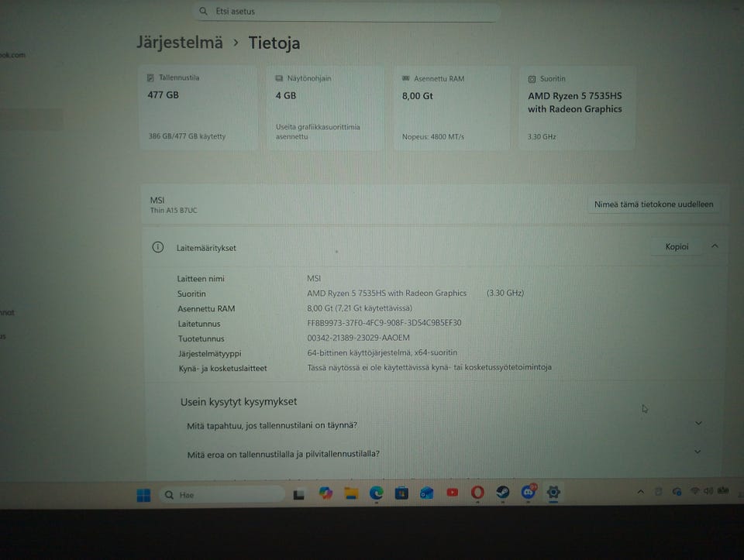Click the OneDrive cloud tray icon

(x=677, y=492)
